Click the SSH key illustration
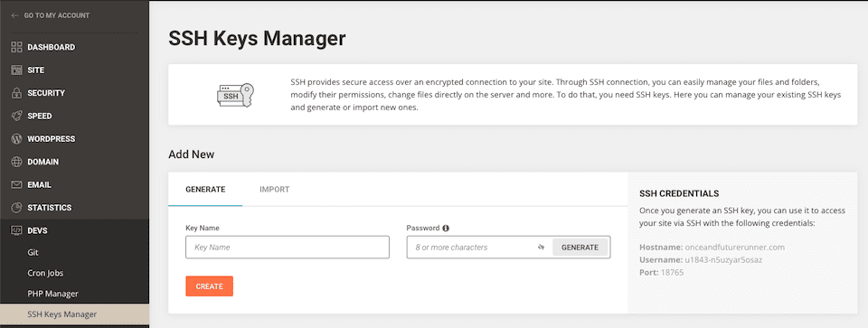The image size is (868, 328). [x=235, y=95]
